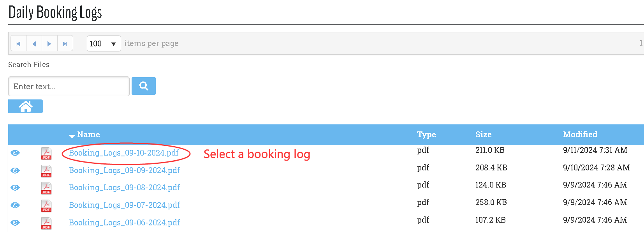The width and height of the screenshot is (644, 232).
Task: Click the eye icon for Booking_Logs_09-08-2024
Action: [15, 188]
